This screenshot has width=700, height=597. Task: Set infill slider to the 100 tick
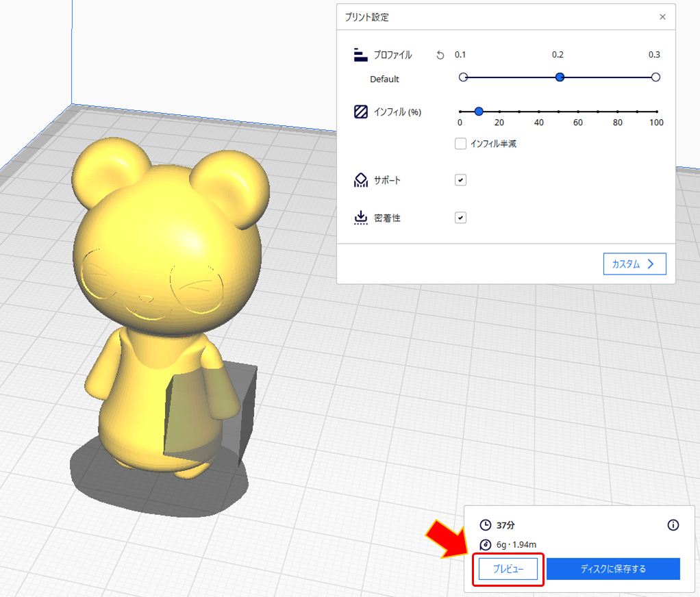point(657,112)
